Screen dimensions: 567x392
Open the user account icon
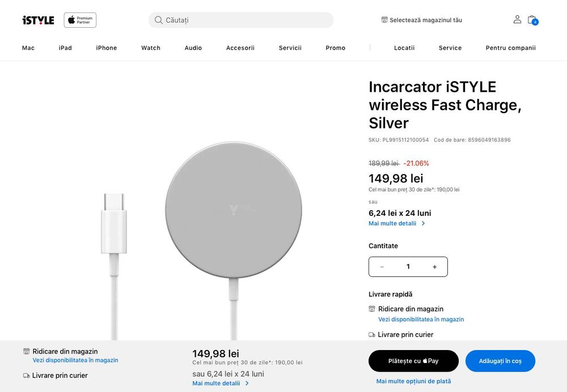click(517, 19)
